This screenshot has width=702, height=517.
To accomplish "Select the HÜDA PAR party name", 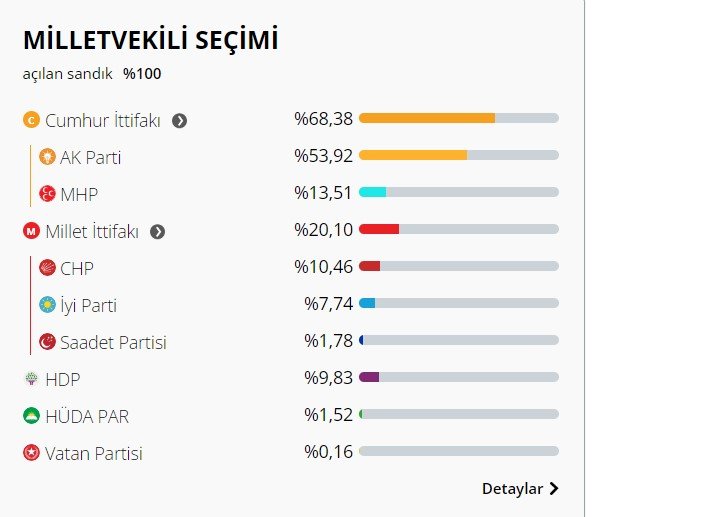I will (x=87, y=416).
